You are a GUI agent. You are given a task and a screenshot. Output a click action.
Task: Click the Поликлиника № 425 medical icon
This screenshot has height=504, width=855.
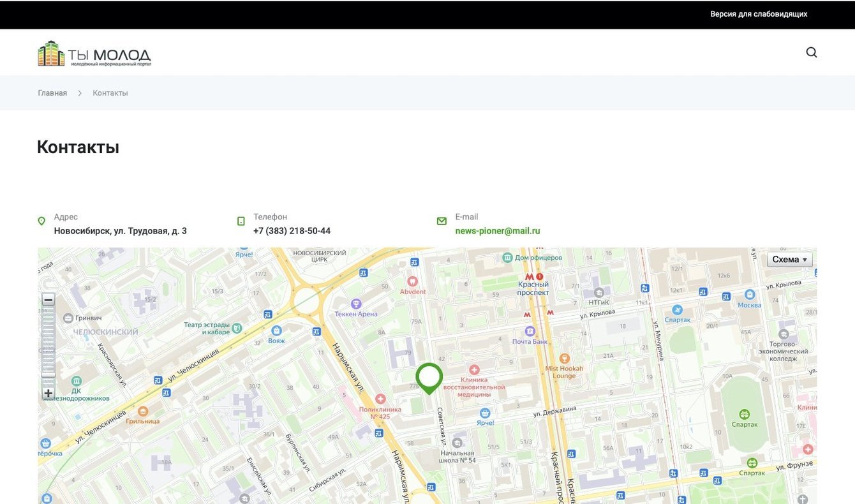click(x=380, y=399)
